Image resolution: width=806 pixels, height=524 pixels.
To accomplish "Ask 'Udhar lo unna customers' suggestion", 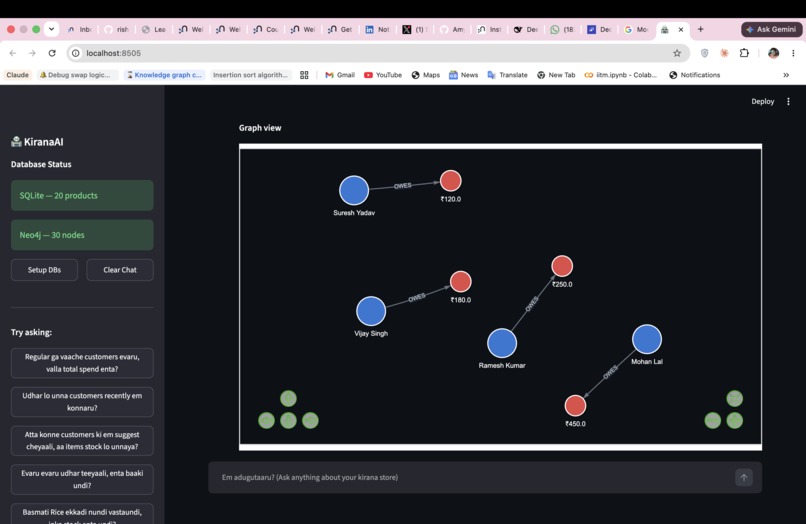I will click(x=82, y=402).
